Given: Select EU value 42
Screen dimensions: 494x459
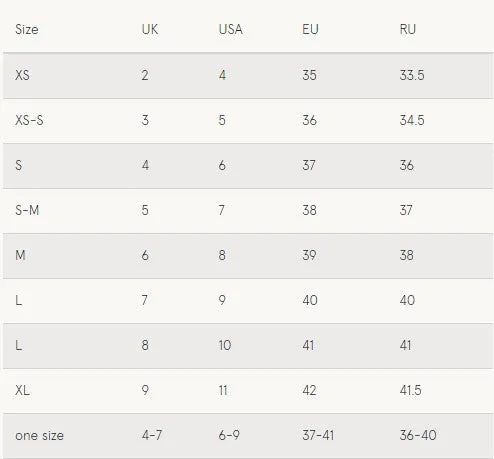Looking at the screenshot, I should [309, 390].
